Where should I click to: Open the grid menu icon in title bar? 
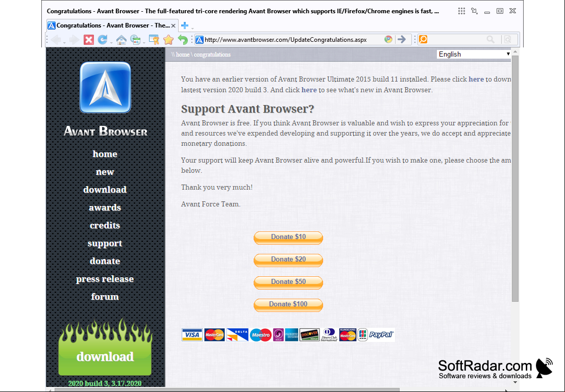click(x=461, y=11)
